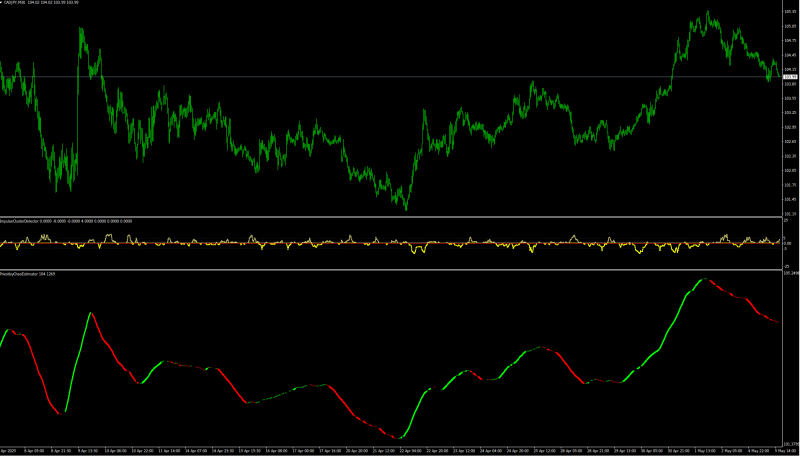Viewport: 800px width, 456px height.
Task: Click the 102.35 price scale label
Action: 790,156
